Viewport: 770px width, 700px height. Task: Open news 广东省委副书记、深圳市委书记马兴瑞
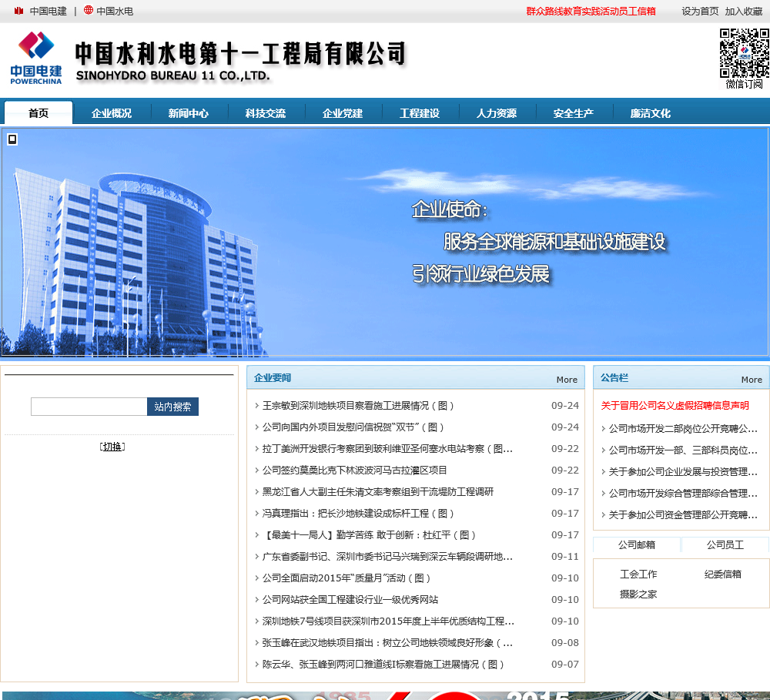[387, 557]
